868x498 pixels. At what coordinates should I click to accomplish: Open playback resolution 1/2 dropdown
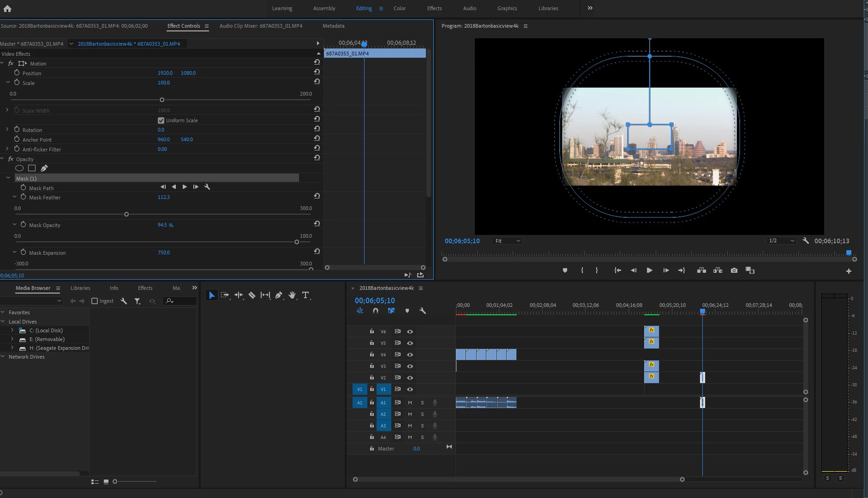pyautogui.click(x=781, y=241)
